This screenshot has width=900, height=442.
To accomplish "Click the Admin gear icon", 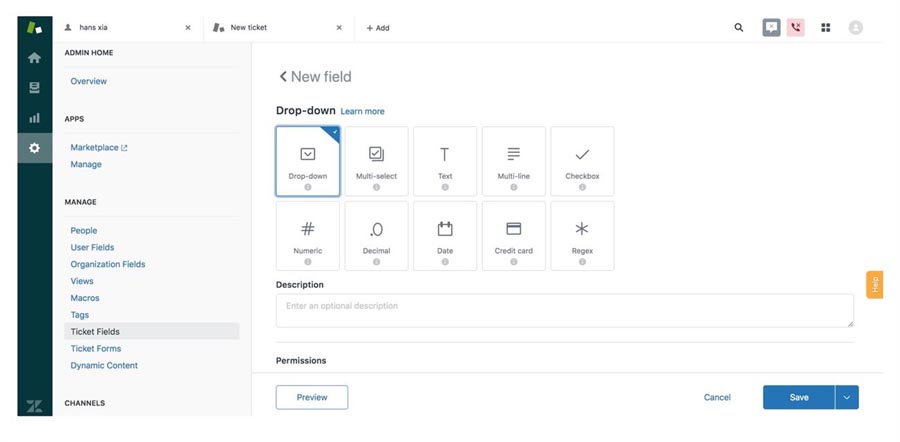I will 34,148.
